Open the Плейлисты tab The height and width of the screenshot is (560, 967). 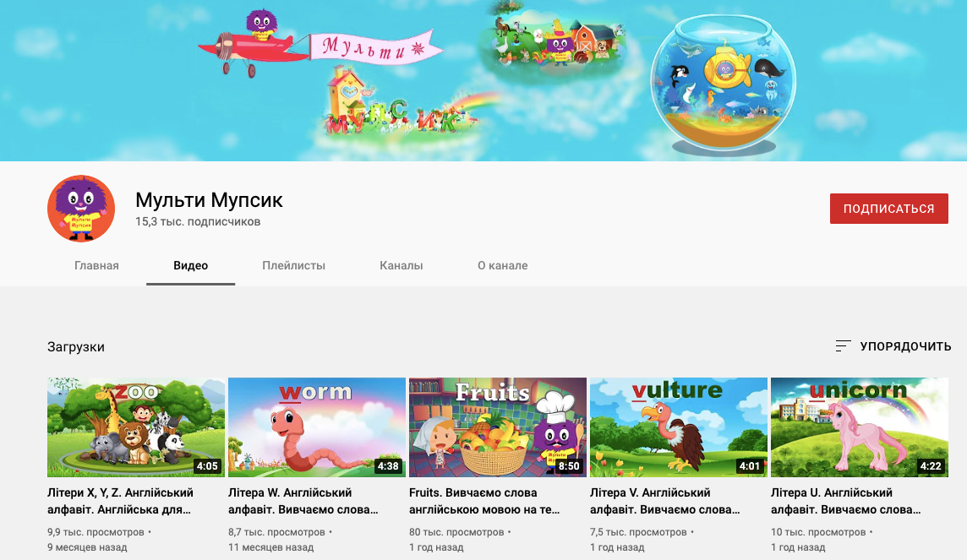pos(293,265)
